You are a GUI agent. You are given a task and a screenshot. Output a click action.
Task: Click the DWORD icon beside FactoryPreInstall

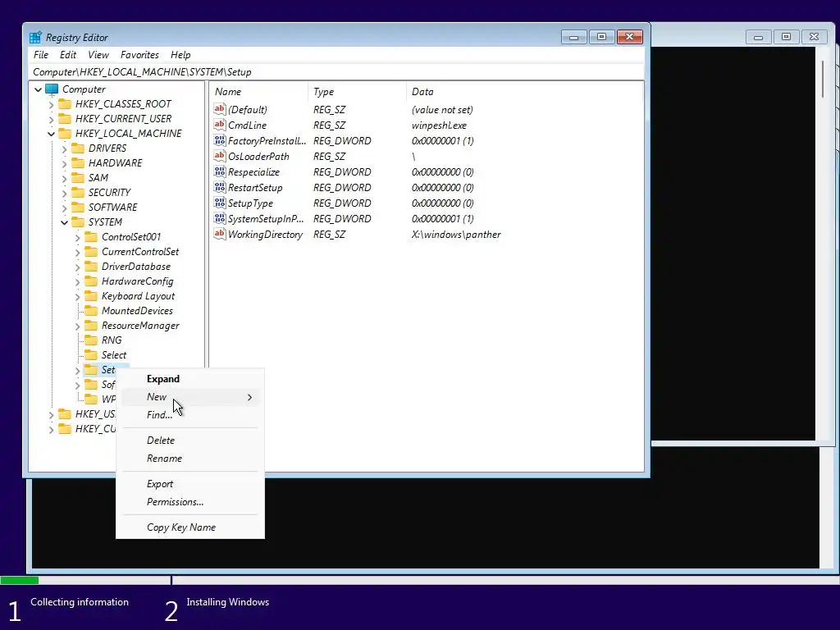220,140
